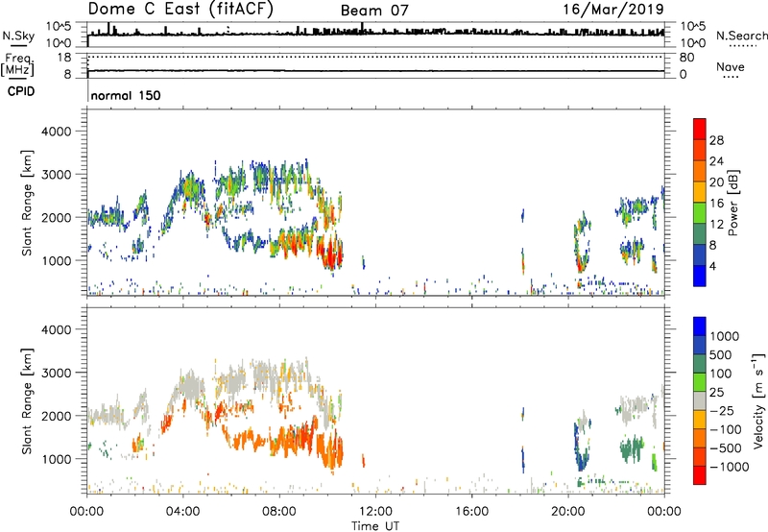Click the "4000" range tick of power panel
The height and width of the screenshot is (532, 768).
pyautogui.click(x=56, y=132)
